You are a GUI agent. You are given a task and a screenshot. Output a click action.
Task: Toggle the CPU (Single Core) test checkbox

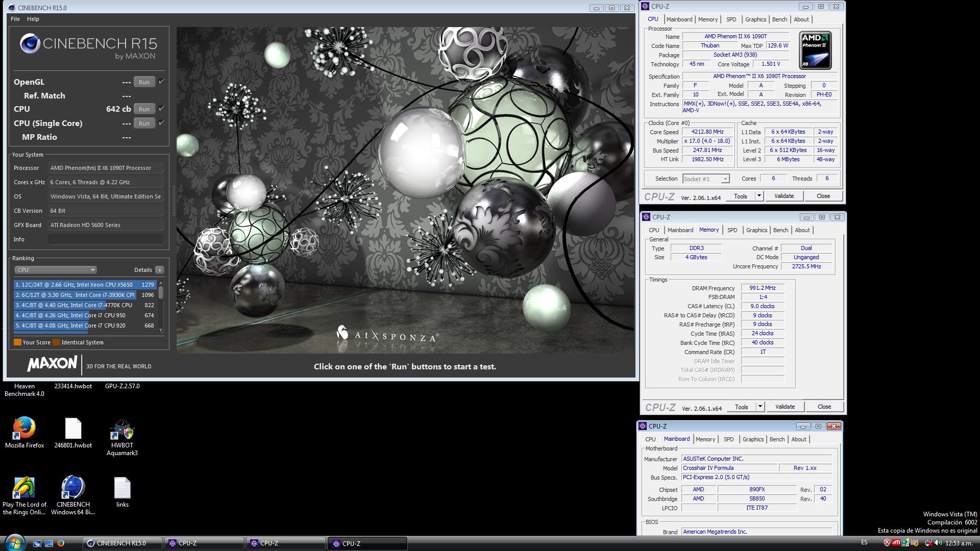161,123
